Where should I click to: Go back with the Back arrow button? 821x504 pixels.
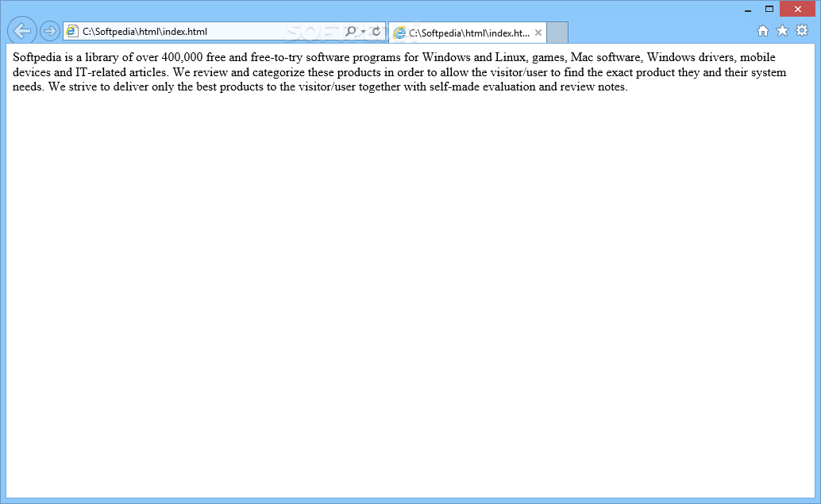click(22, 31)
